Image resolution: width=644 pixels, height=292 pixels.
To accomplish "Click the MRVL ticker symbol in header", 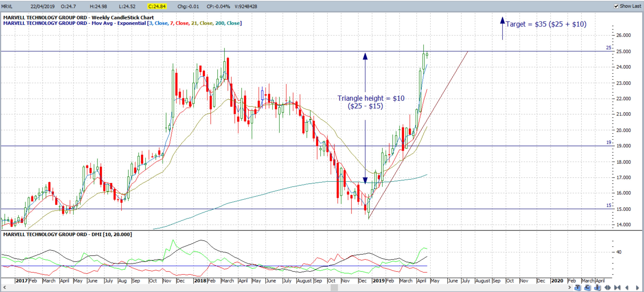I will (x=7, y=7).
